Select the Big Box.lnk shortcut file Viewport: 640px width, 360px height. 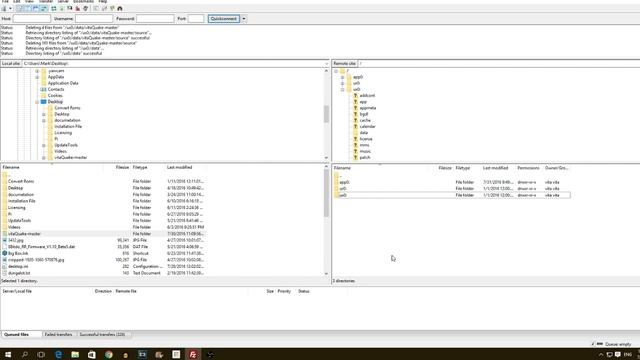pyautogui.click(x=18, y=253)
